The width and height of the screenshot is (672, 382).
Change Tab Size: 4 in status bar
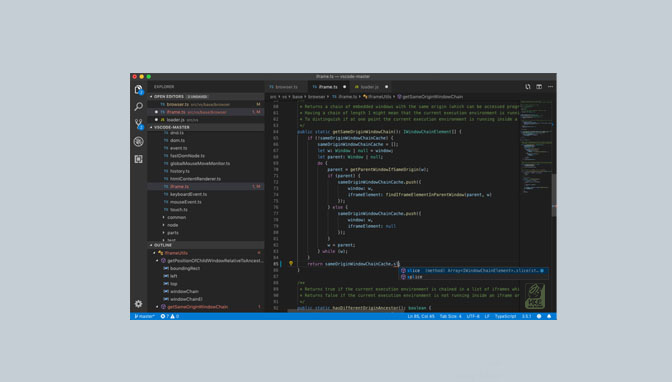click(450, 316)
